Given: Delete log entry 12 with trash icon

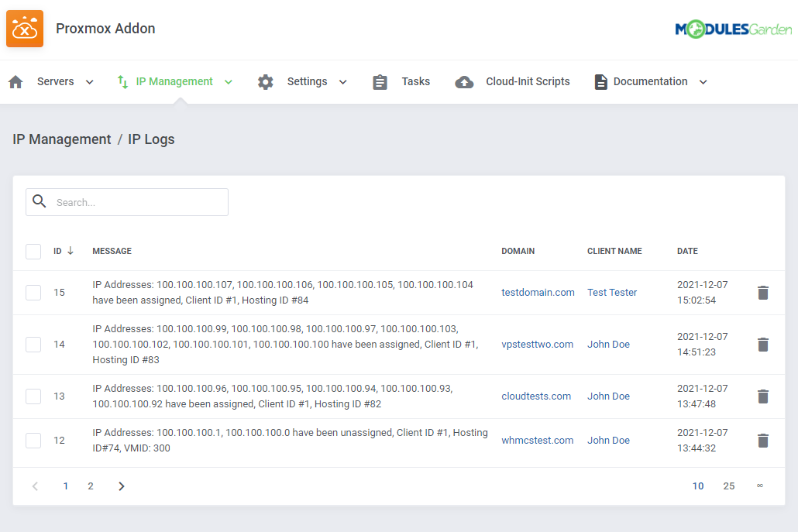Looking at the screenshot, I should coord(763,441).
